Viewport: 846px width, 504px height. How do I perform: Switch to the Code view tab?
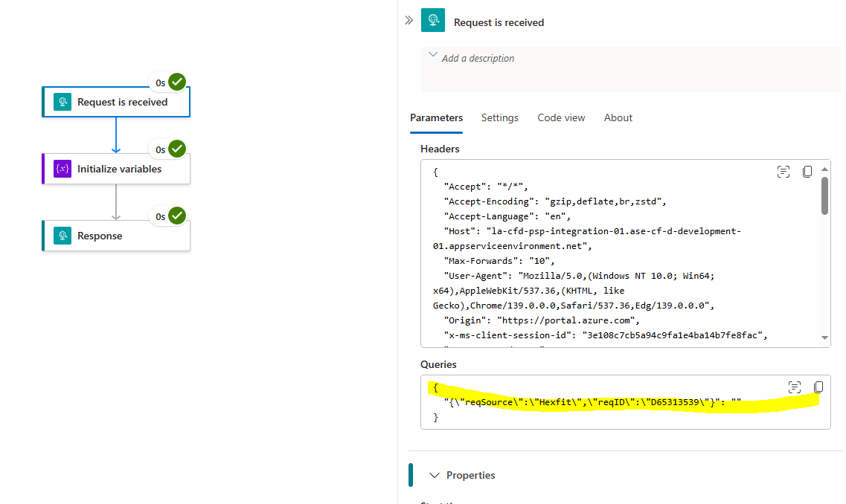pyautogui.click(x=560, y=117)
